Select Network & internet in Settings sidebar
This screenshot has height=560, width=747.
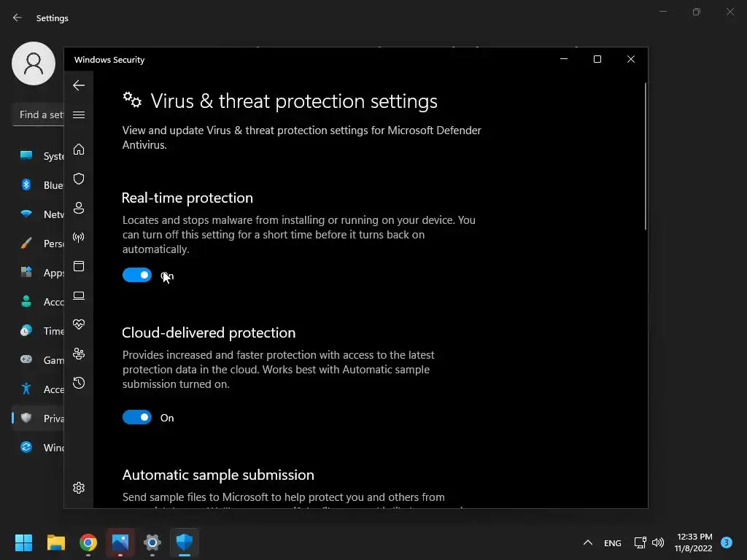coord(38,214)
